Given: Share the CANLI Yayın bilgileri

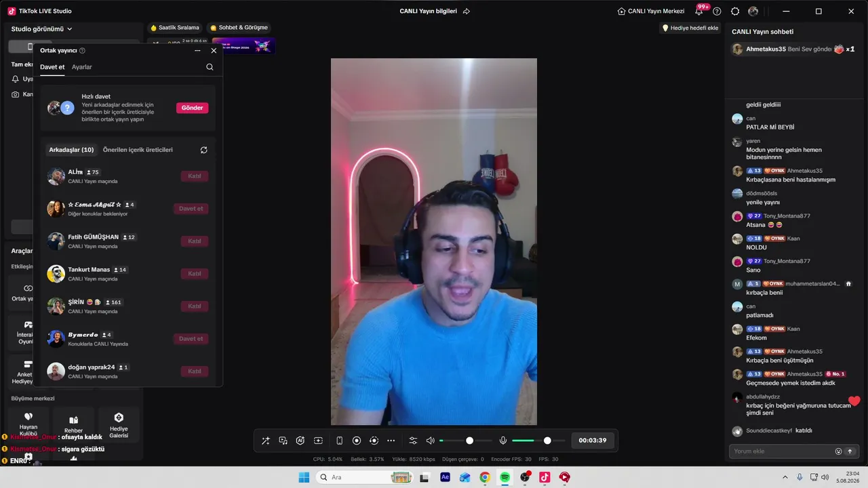Looking at the screenshot, I should pos(467,11).
